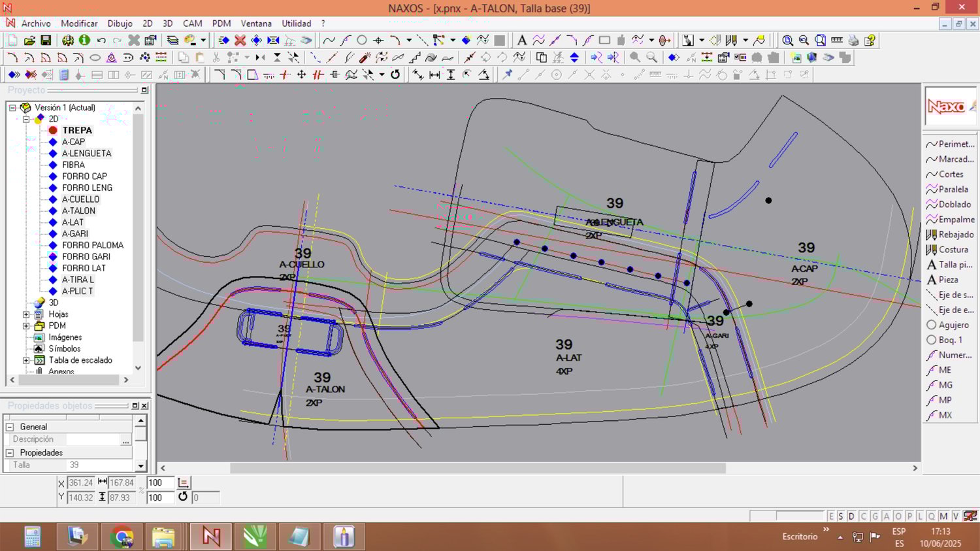The width and height of the screenshot is (980, 551).
Task: Expand the PDM tree node
Action: coord(26,326)
